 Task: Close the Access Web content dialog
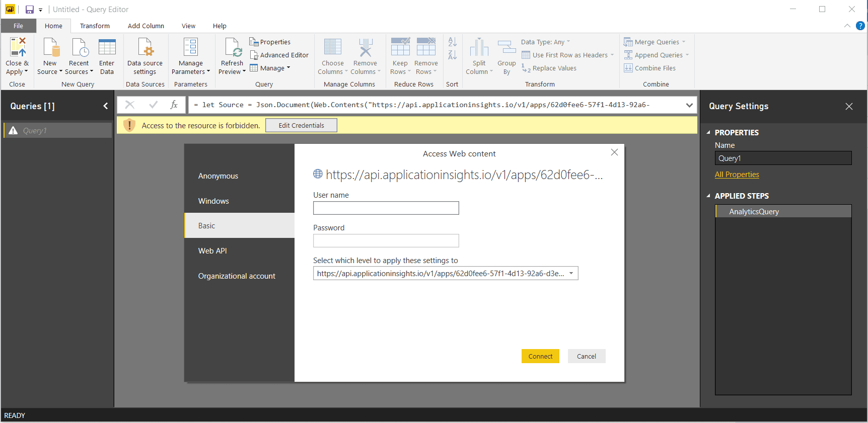tap(614, 152)
